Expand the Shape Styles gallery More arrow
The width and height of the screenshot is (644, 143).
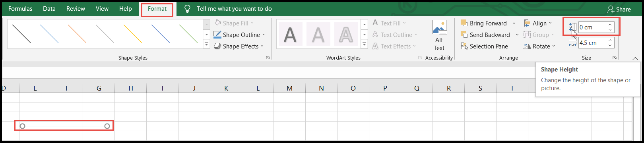206,44
